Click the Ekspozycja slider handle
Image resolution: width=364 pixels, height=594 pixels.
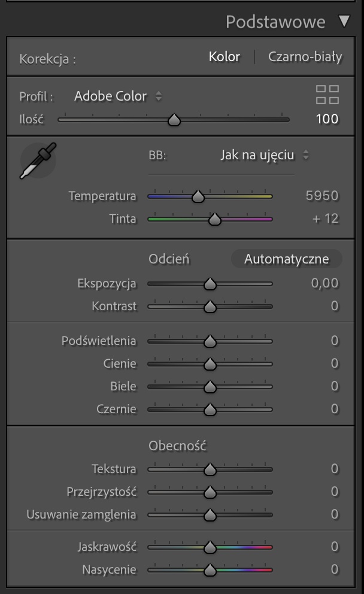[x=210, y=284]
